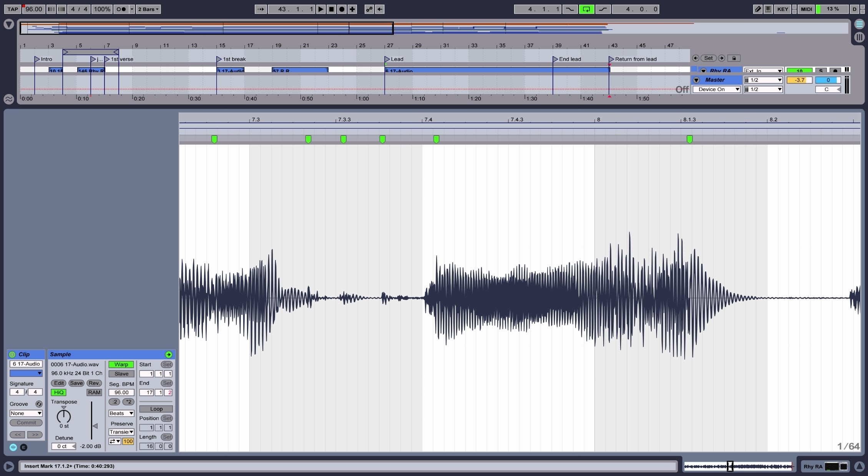Screen dimensions: 868x476
Task: Click the Master volume -3.7 slider
Action: 799,80
